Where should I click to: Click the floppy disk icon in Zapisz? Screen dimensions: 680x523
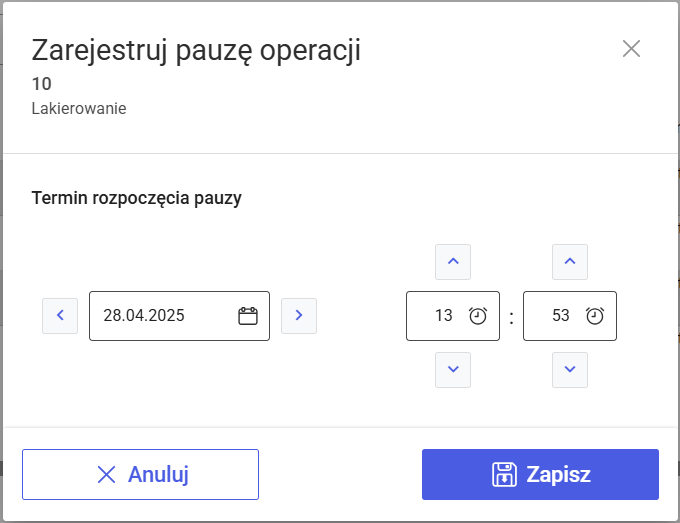[504, 474]
